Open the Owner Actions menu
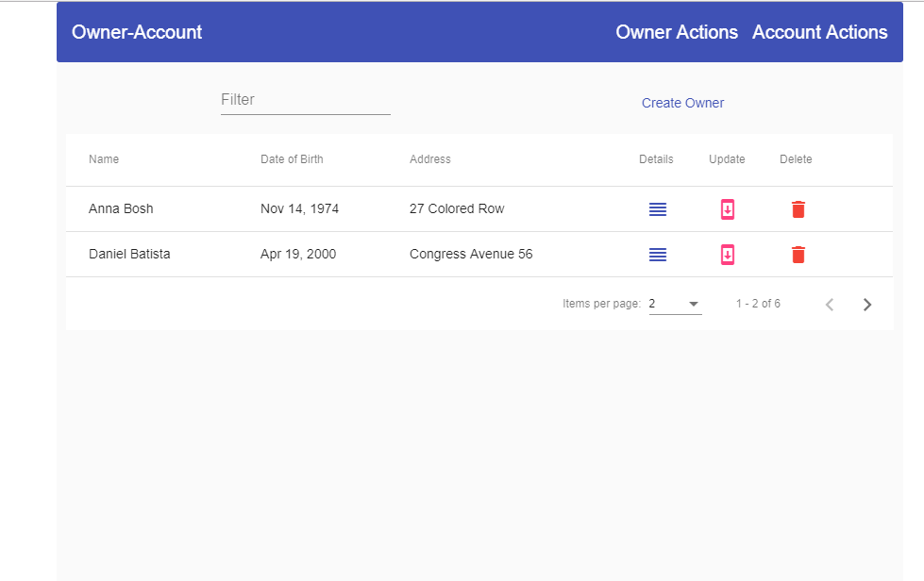Screen dimensions: 924x581 [x=677, y=31]
